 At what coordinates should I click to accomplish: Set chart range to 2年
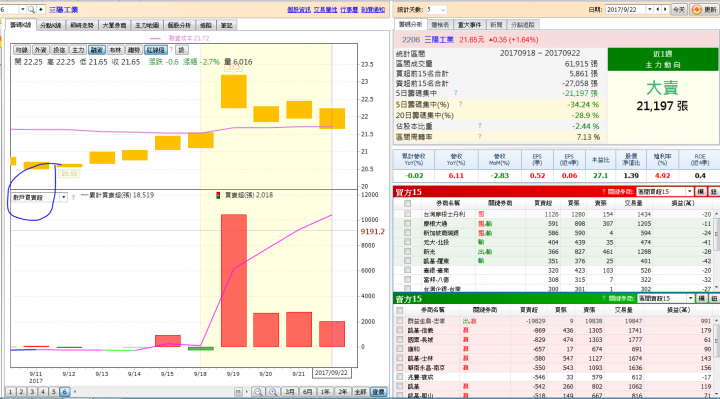pos(343,392)
